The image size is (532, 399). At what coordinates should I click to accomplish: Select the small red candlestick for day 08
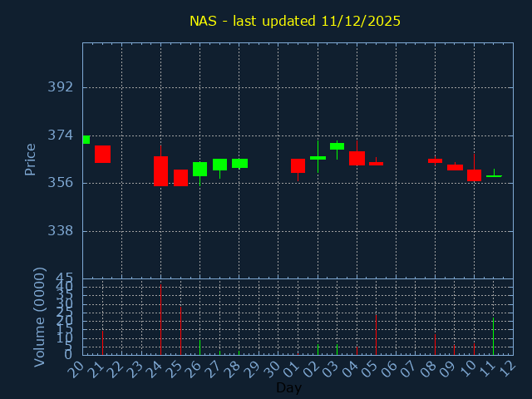tap(435, 160)
